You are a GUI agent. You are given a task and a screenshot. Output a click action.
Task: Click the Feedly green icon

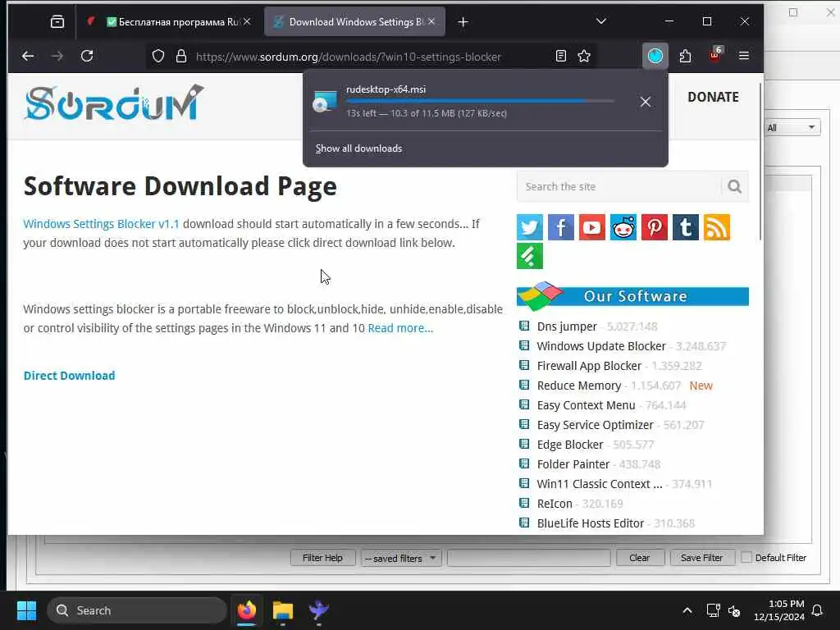pyautogui.click(x=530, y=256)
